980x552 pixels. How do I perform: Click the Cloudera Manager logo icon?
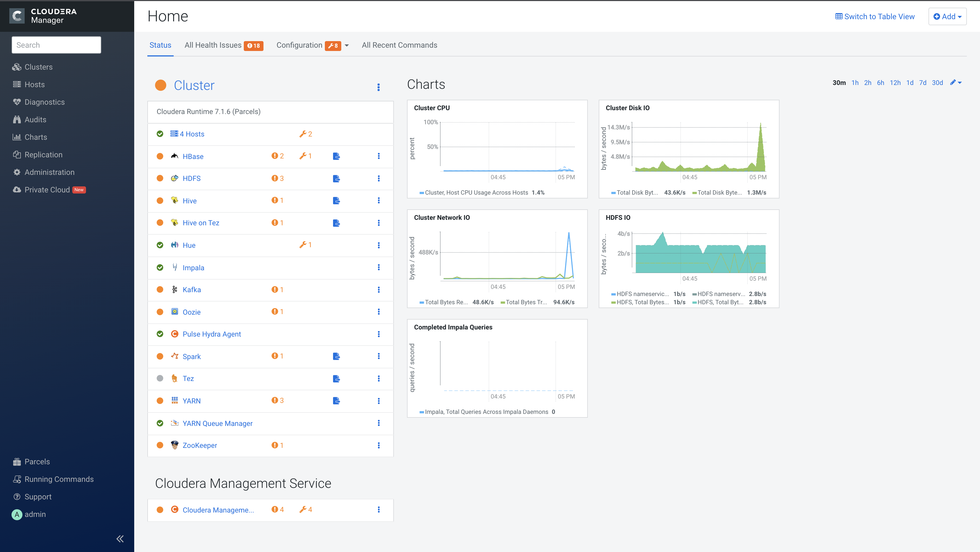pyautogui.click(x=17, y=16)
